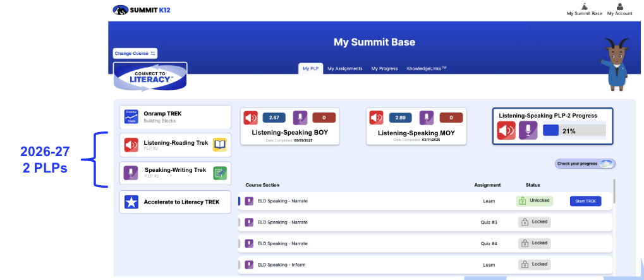
Task: Click the Listening-Speaking MOY title
Action: [x=416, y=133]
